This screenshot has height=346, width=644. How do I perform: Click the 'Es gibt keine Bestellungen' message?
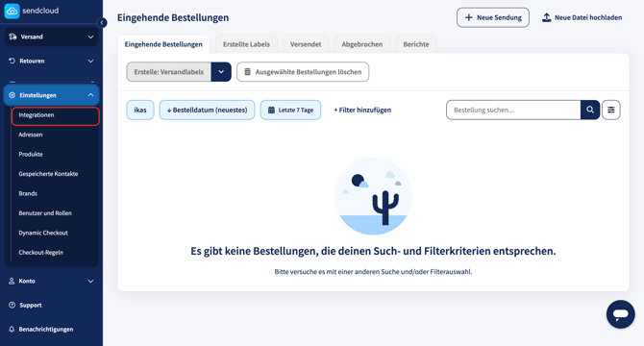373,251
